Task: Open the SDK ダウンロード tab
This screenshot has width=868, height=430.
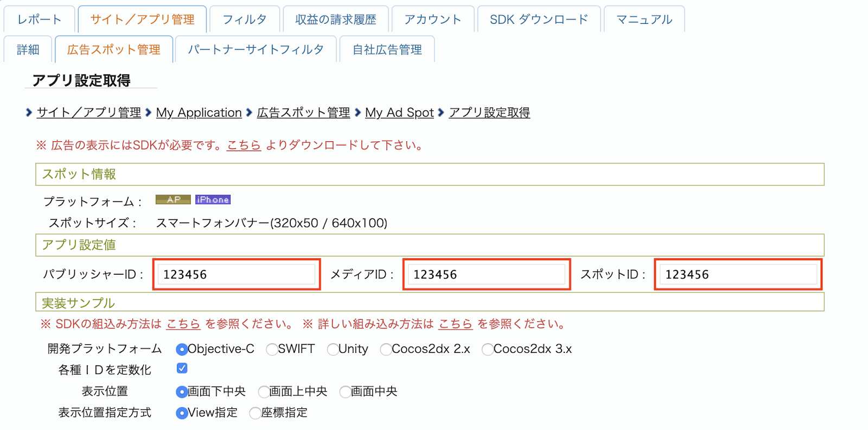Action: [x=539, y=20]
